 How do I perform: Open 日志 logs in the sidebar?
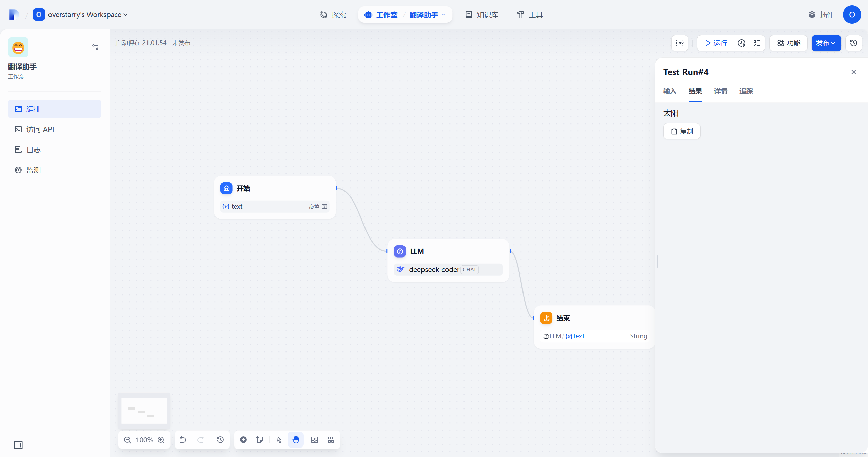tap(55, 150)
